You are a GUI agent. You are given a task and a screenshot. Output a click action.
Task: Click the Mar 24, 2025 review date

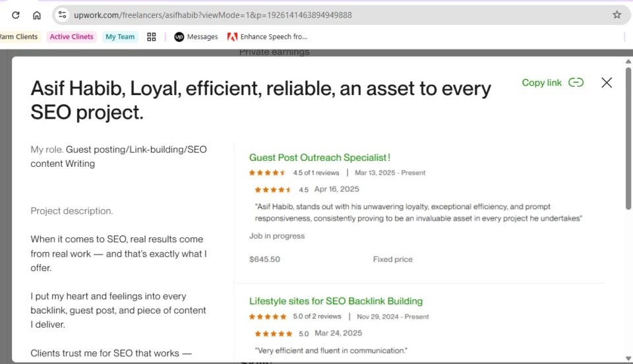tap(338, 333)
